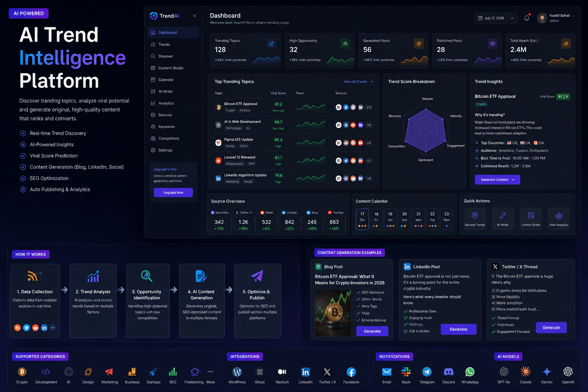This screenshot has width=588, height=392.
Task: Click Discover Trends quick action icon
Action: (475, 216)
